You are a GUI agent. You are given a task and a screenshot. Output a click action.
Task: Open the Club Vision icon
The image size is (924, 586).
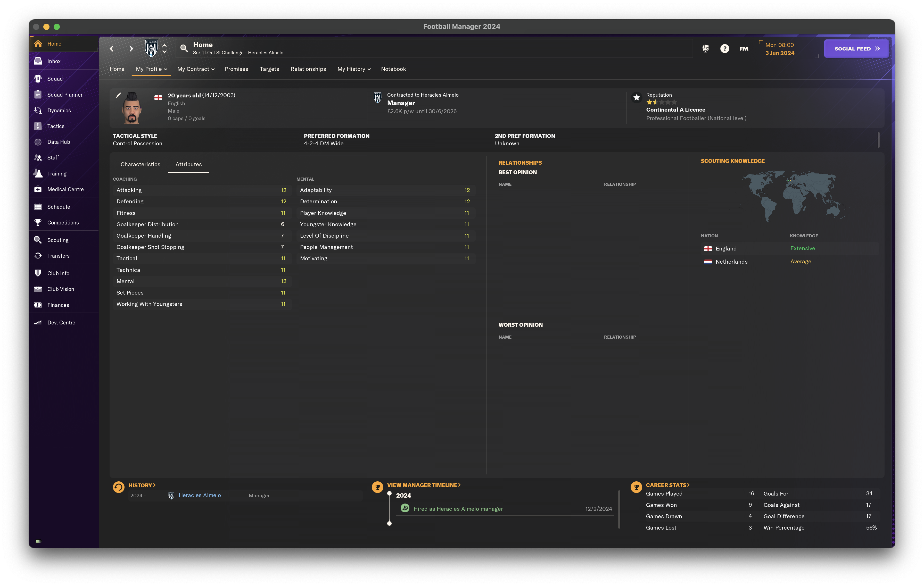point(38,289)
